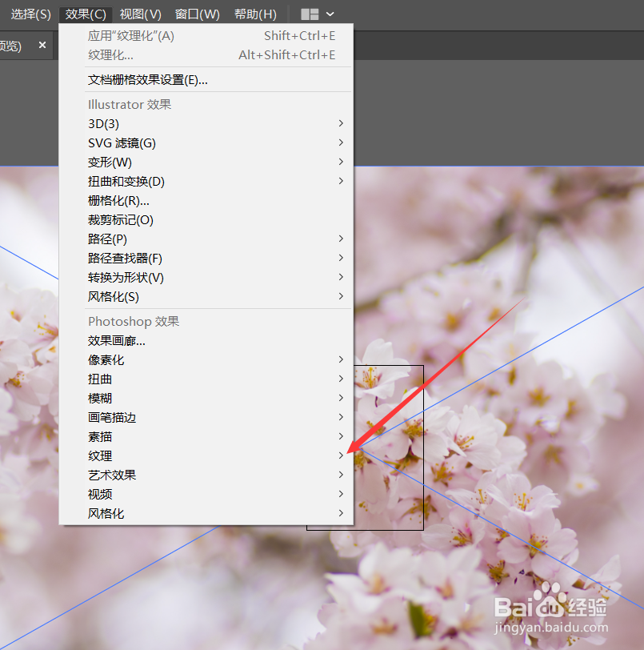Expand the 3D(3) submenu
The image size is (644, 650).
click(x=206, y=123)
